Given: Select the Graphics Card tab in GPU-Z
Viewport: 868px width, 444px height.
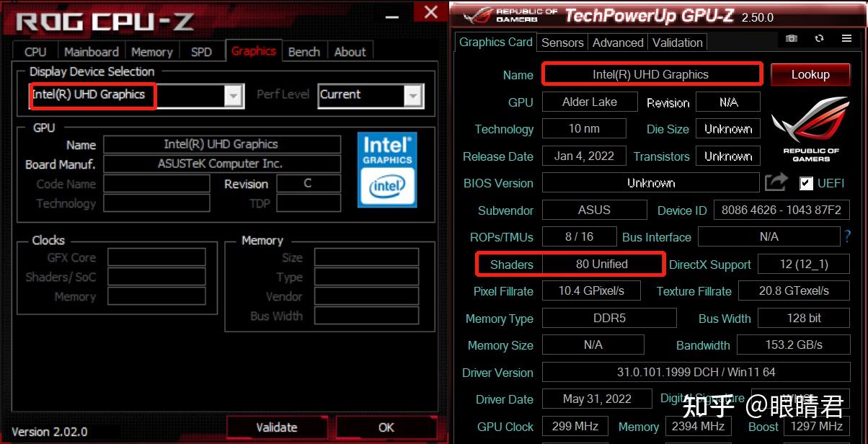Looking at the screenshot, I should point(496,42).
